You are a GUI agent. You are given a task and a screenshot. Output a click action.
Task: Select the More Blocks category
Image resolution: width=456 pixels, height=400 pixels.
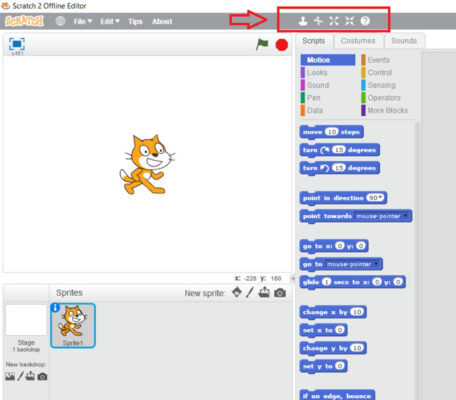pyautogui.click(x=388, y=110)
